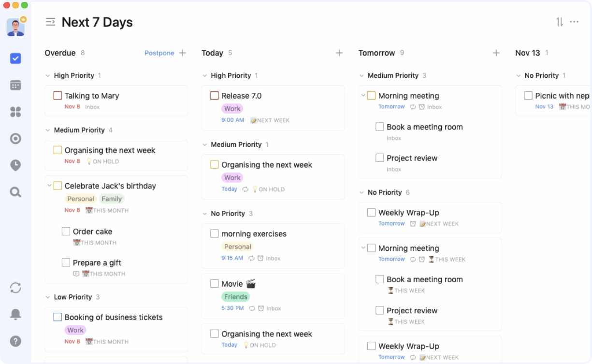Image resolution: width=592 pixels, height=364 pixels.
Task: Open the Pomodoro timer in the sidebar
Action: click(x=15, y=165)
